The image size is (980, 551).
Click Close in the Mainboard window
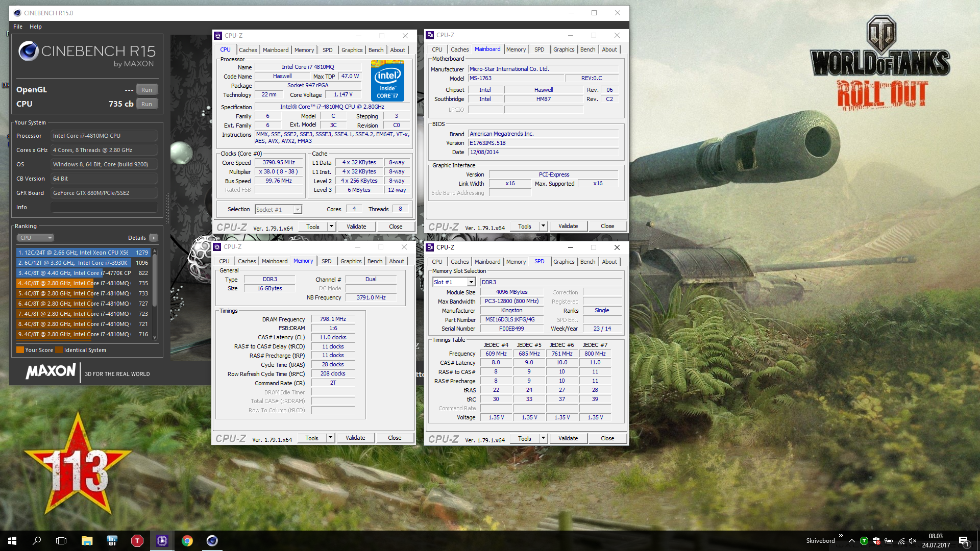tap(607, 226)
